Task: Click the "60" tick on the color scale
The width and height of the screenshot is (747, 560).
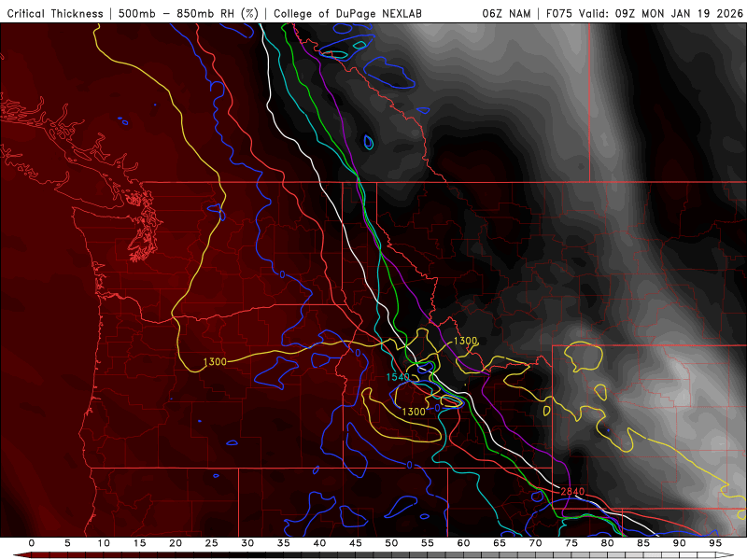Action: click(463, 543)
